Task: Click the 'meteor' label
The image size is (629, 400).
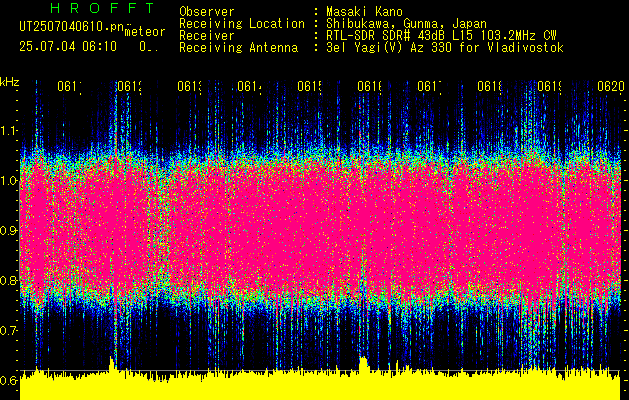Action: (x=145, y=32)
